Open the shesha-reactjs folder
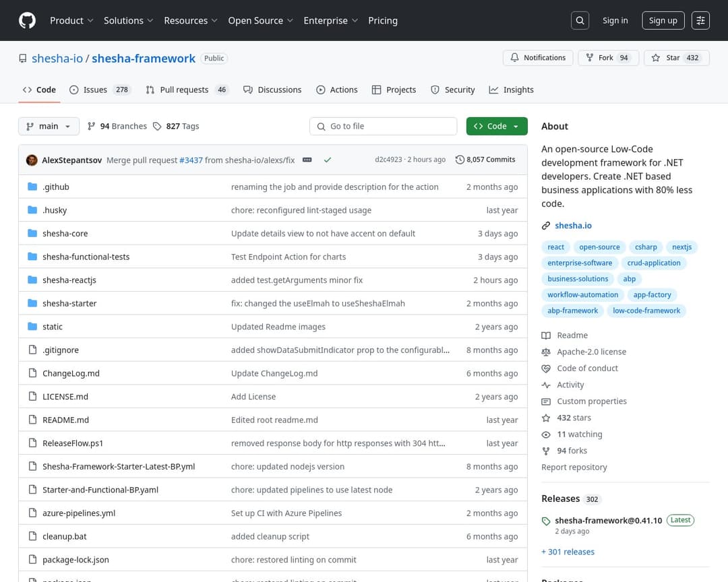Viewport: 728px width, 582px height. click(x=69, y=280)
